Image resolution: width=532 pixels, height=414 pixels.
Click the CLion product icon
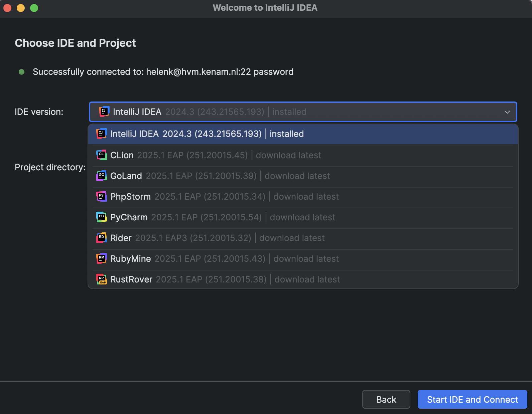click(102, 155)
